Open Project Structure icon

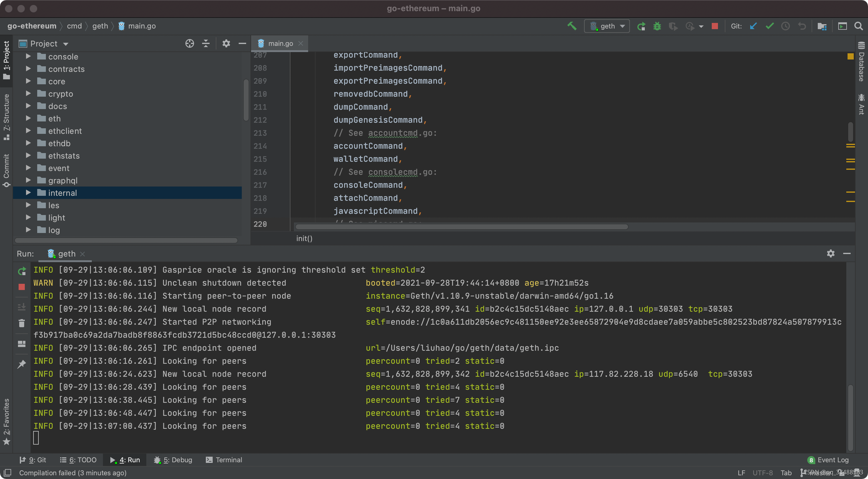click(x=822, y=26)
